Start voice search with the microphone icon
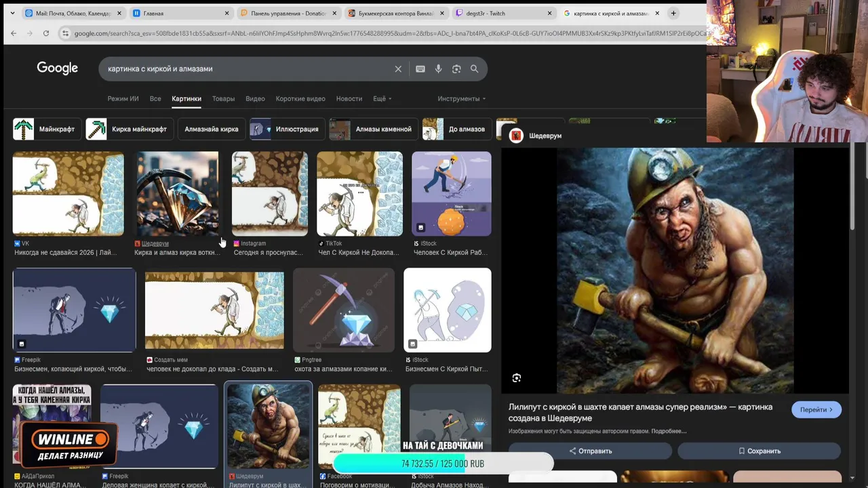 coord(439,69)
